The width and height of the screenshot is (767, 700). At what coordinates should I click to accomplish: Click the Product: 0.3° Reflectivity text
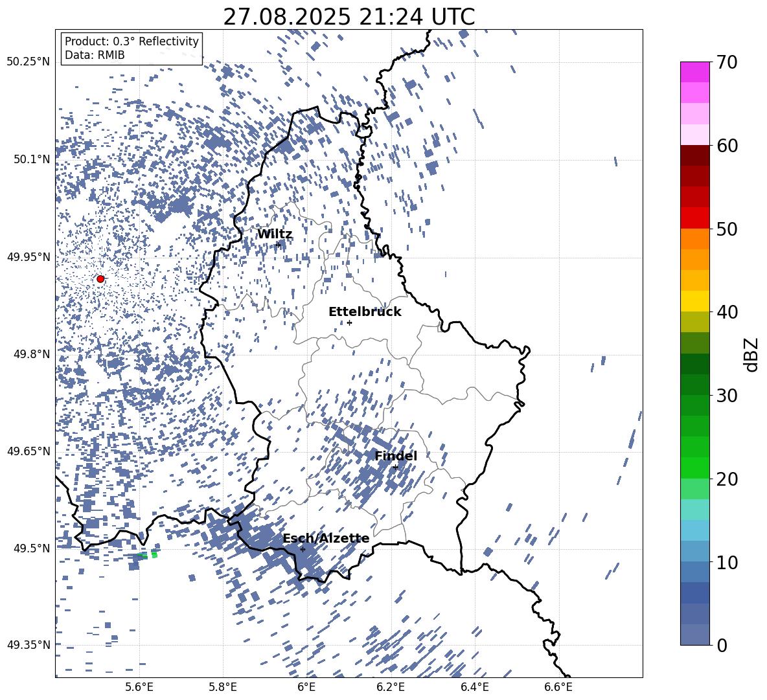tap(132, 41)
